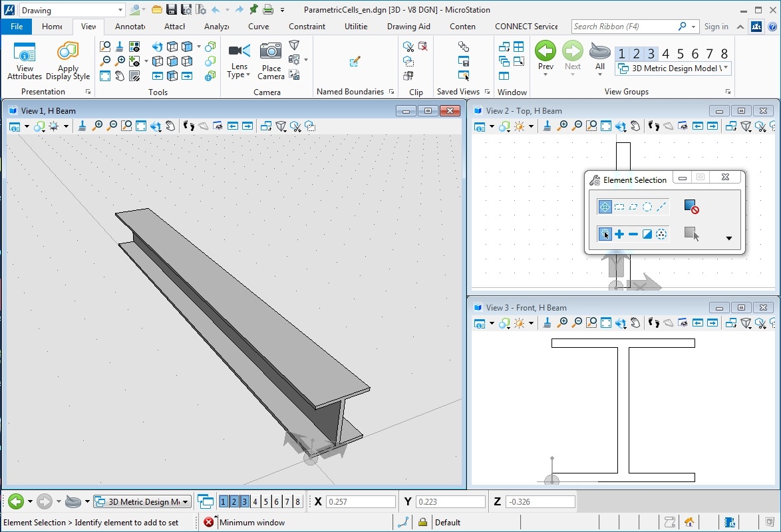Screen dimensions: 781x532
Task: Choose Add selection mode plus icon
Action: click(619, 234)
